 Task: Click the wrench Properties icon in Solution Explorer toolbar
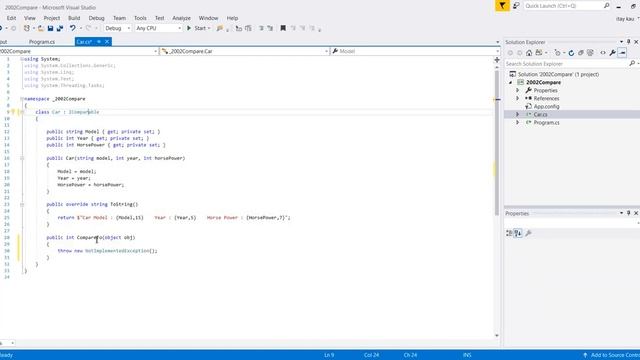click(612, 53)
